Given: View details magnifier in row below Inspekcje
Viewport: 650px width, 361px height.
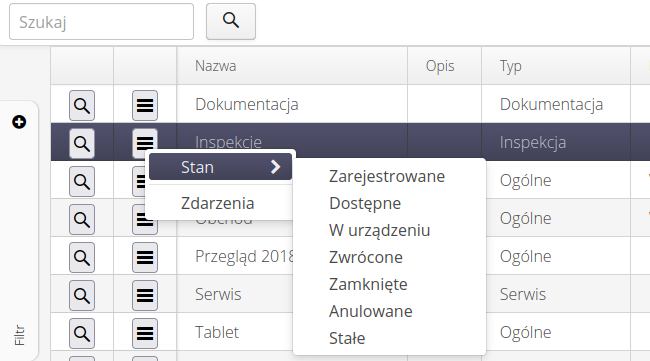Looking at the screenshot, I should [x=82, y=182].
